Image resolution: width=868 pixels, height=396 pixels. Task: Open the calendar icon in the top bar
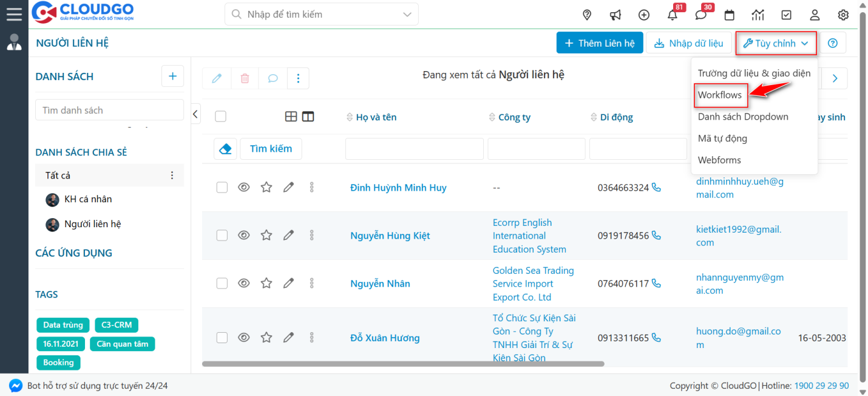tap(729, 15)
